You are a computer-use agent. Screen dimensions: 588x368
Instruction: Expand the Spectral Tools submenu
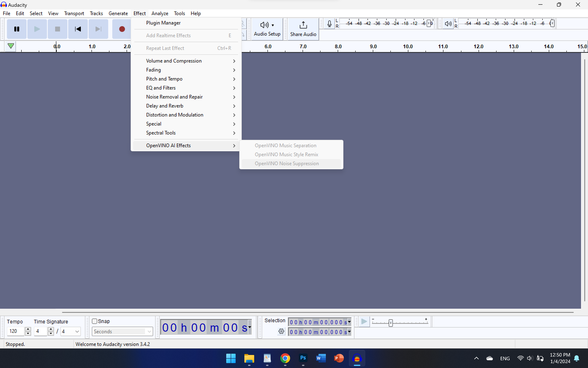(x=186, y=133)
